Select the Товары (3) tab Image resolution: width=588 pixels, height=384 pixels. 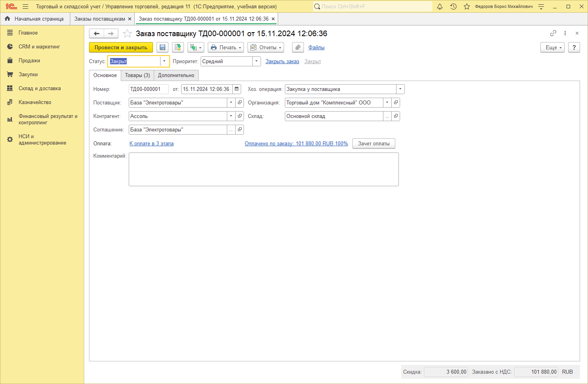137,75
